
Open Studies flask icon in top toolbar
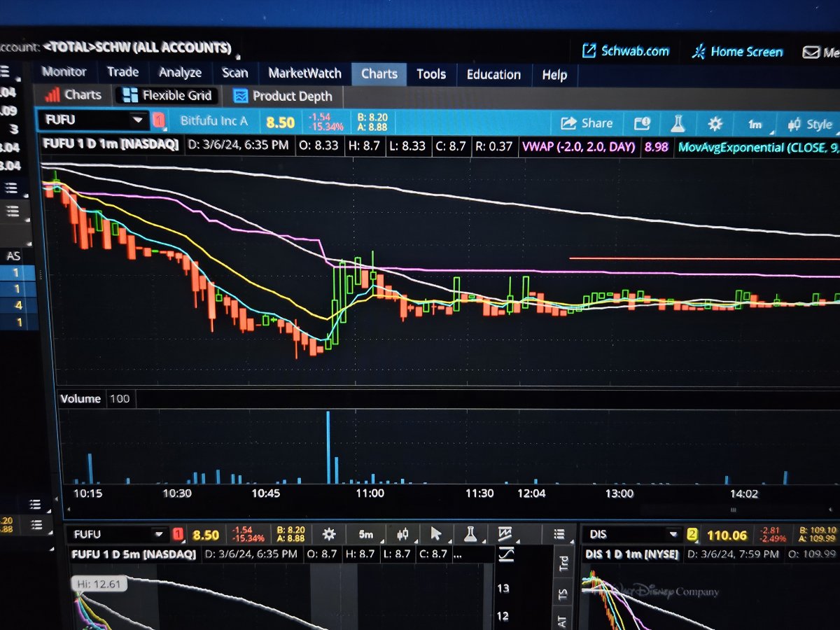coord(678,124)
